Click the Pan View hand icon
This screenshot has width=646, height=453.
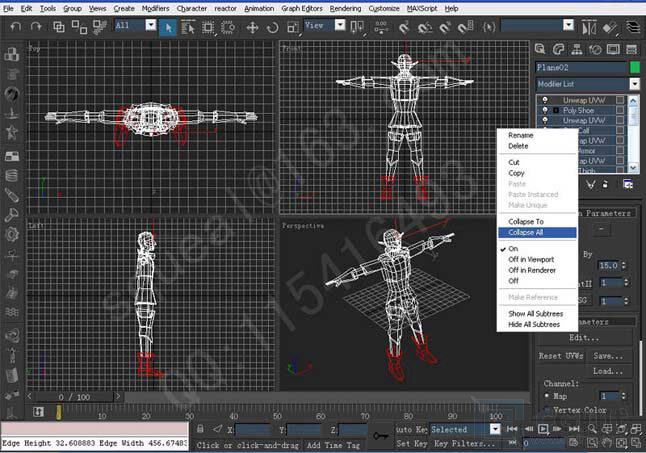tap(607, 443)
